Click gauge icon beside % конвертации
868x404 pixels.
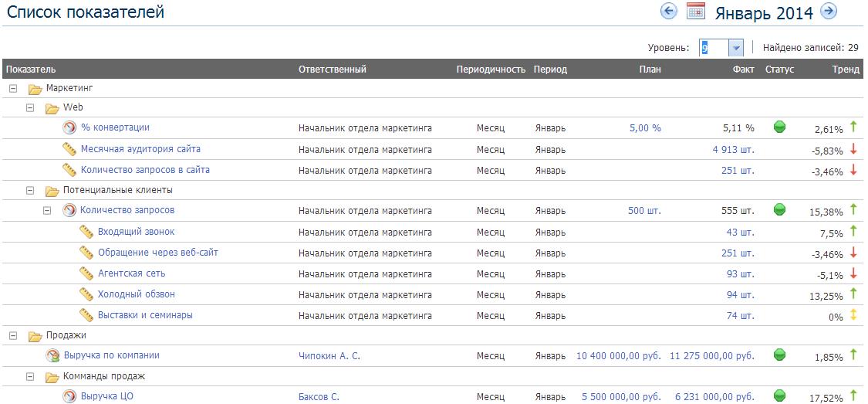[x=69, y=127]
